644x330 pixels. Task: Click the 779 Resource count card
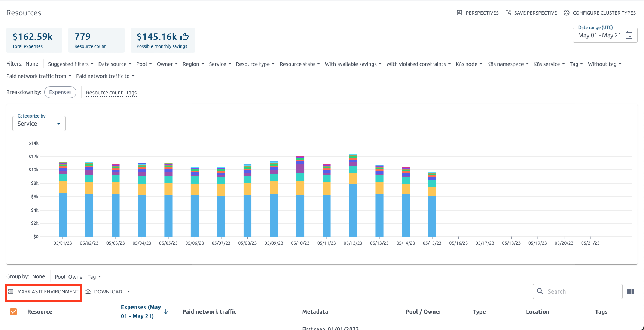click(x=97, y=40)
